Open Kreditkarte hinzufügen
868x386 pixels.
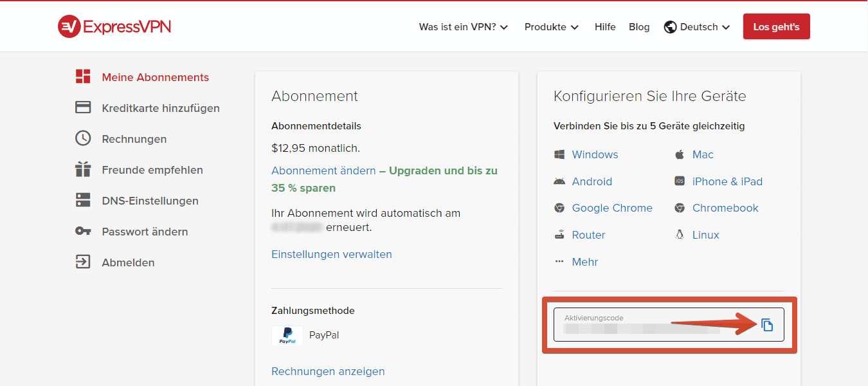pyautogui.click(x=161, y=108)
